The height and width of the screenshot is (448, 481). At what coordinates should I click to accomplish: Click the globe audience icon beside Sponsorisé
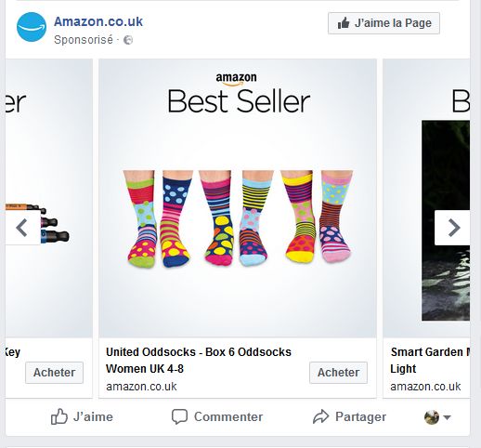click(128, 40)
